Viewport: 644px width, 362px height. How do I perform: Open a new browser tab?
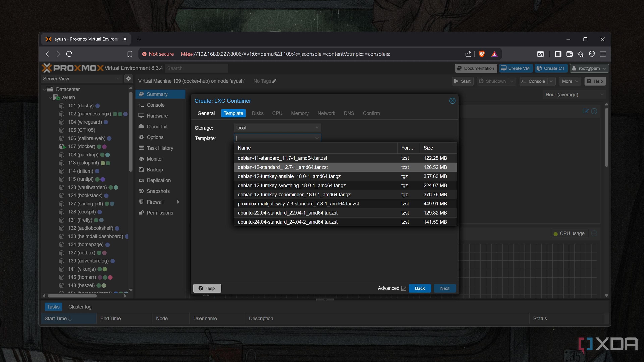(x=139, y=39)
